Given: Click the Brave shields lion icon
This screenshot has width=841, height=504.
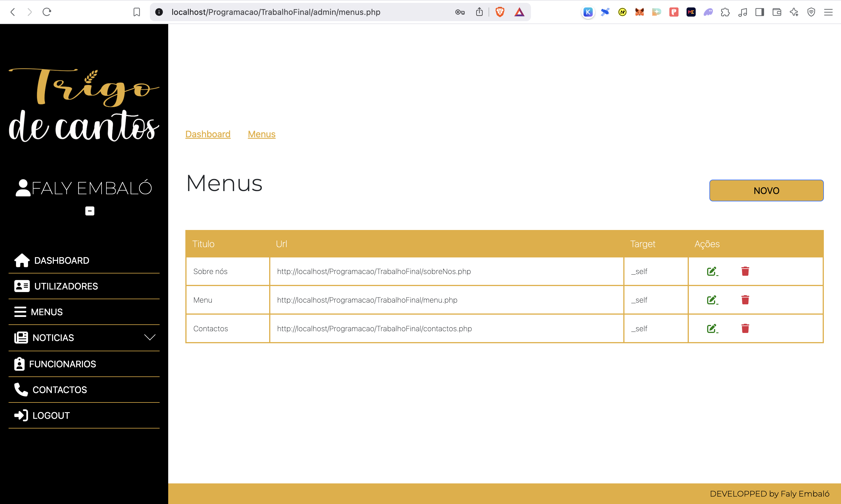Looking at the screenshot, I should [500, 12].
